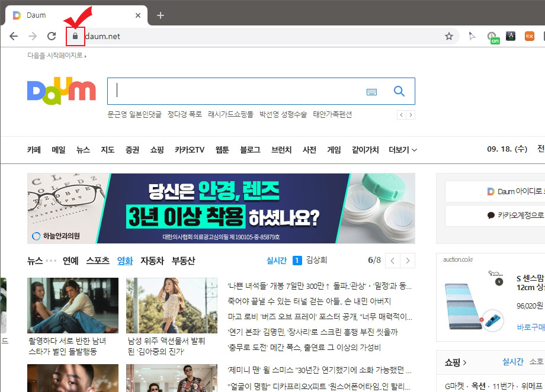Open the 웹툰 menu

(x=222, y=150)
